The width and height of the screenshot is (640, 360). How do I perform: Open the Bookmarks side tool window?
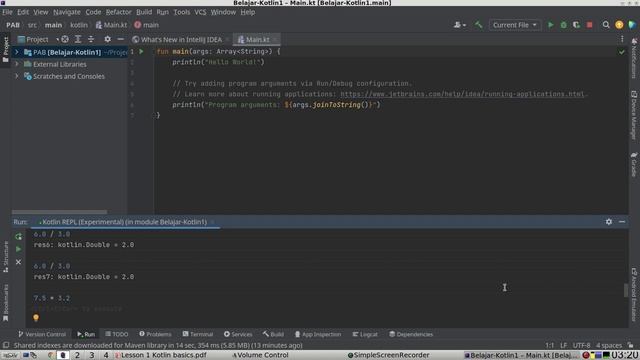pyautogui.click(x=6, y=303)
